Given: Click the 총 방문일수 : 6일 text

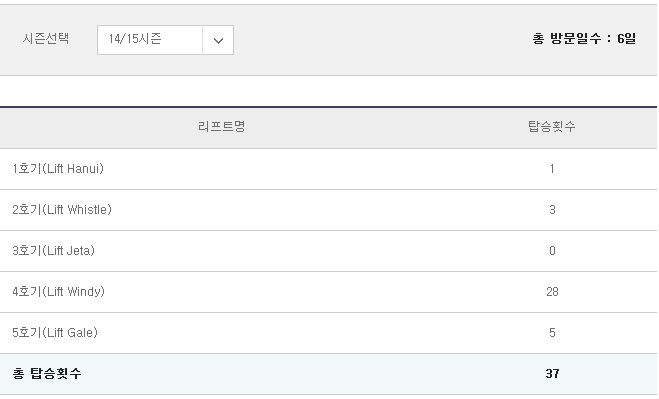Looking at the screenshot, I should pyautogui.click(x=584, y=38).
